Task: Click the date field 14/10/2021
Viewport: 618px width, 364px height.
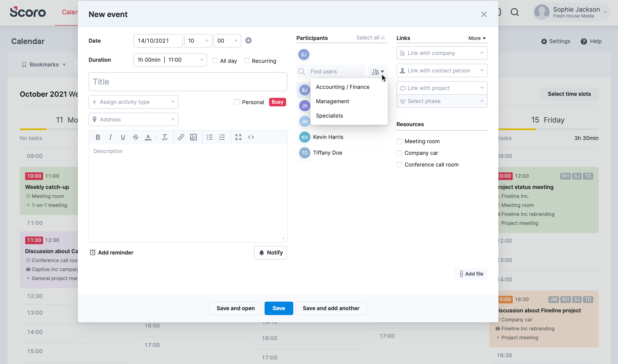Action: coord(158,41)
